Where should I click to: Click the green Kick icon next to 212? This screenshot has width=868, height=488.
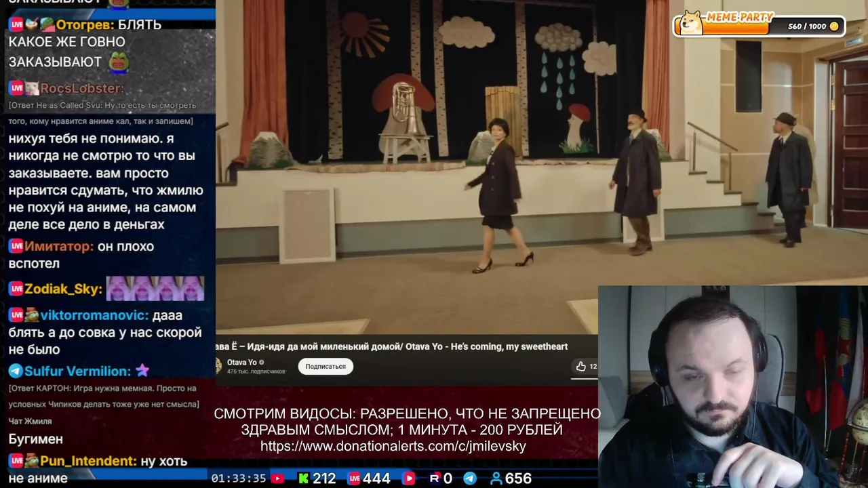click(304, 479)
